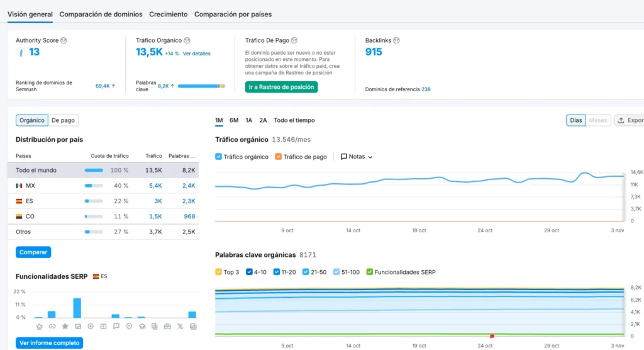Click the Tráfico De Pago info icon
Image resolution: width=644 pixels, height=350 pixels.
294,40
